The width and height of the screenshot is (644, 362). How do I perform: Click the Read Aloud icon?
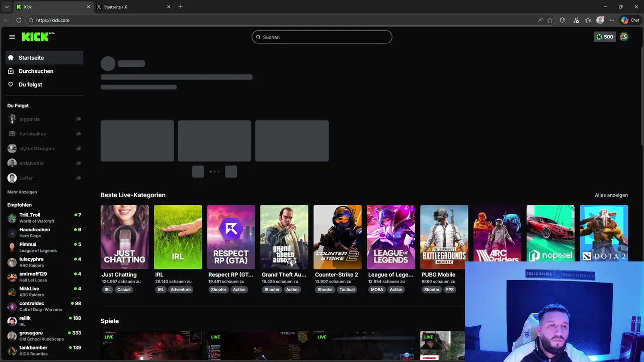tap(541, 20)
